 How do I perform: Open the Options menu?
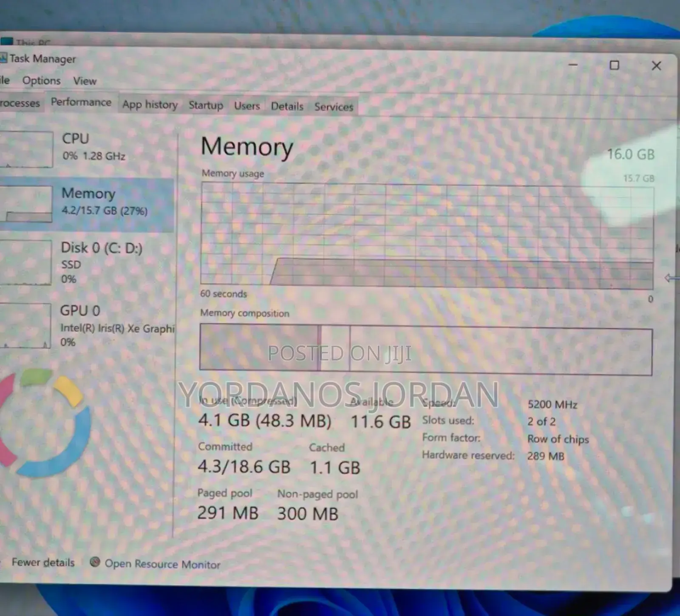[x=41, y=81]
